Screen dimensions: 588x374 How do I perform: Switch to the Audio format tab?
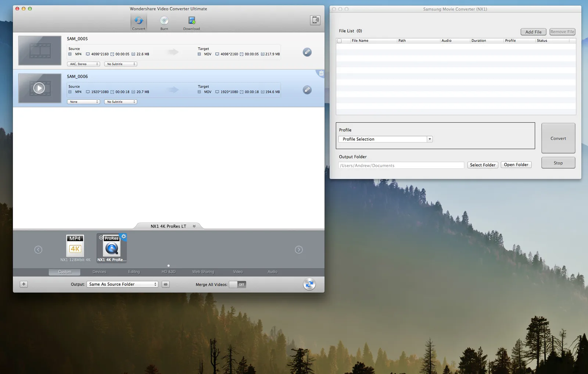click(x=272, y=272)
